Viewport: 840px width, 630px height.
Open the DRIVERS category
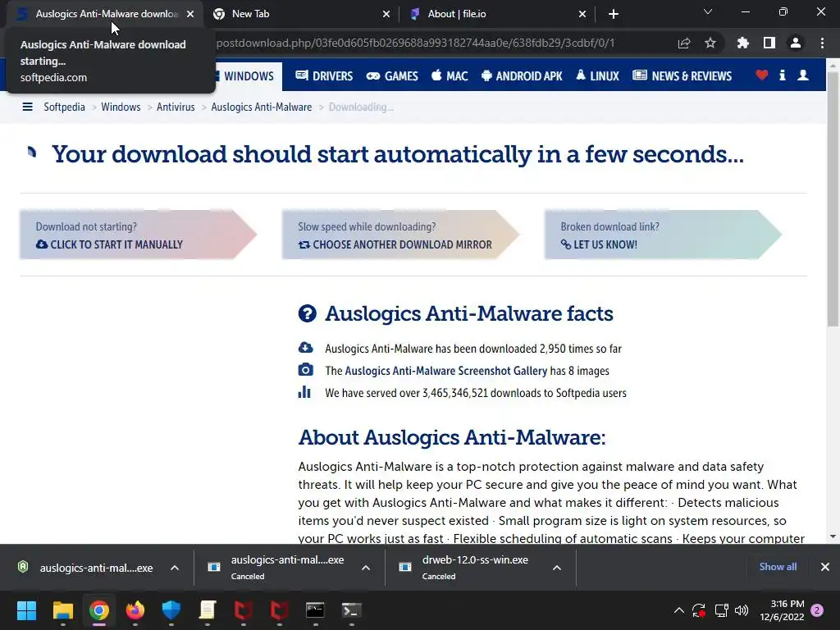(x=324, y=76)
